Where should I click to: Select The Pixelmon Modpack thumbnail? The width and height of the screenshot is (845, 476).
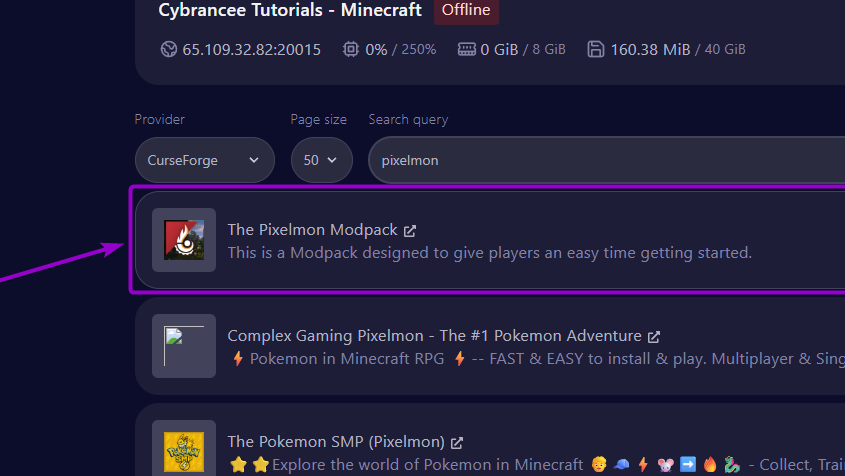pyautogui.click(x=184, y=240)
